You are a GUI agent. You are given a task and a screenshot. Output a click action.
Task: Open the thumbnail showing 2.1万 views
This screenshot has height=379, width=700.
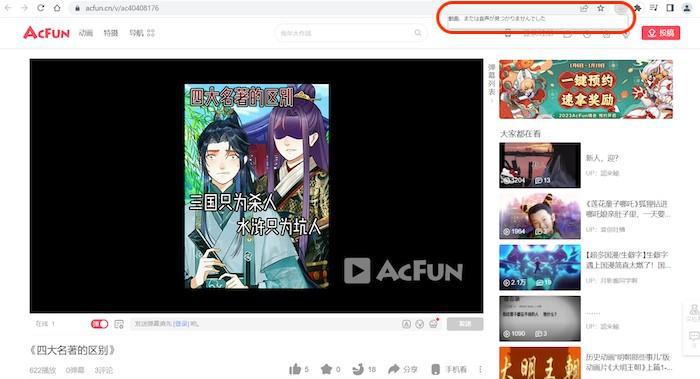tap(540, 267)
